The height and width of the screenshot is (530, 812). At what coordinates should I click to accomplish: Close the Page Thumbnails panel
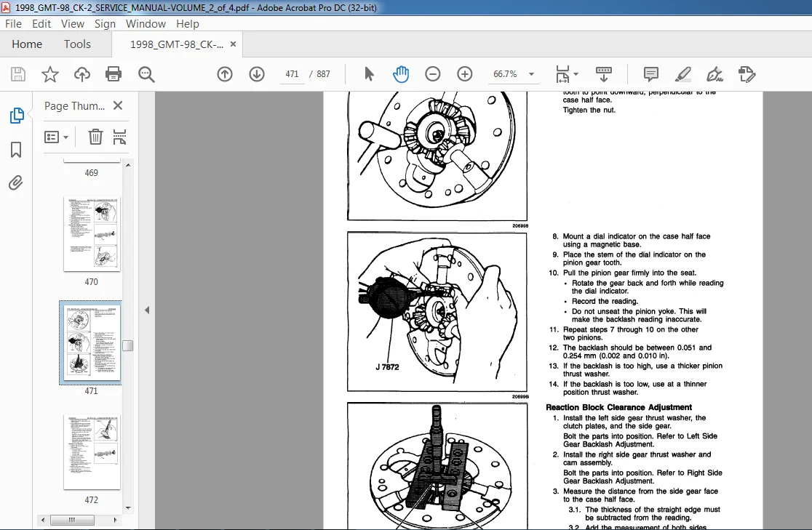[118, 105]
